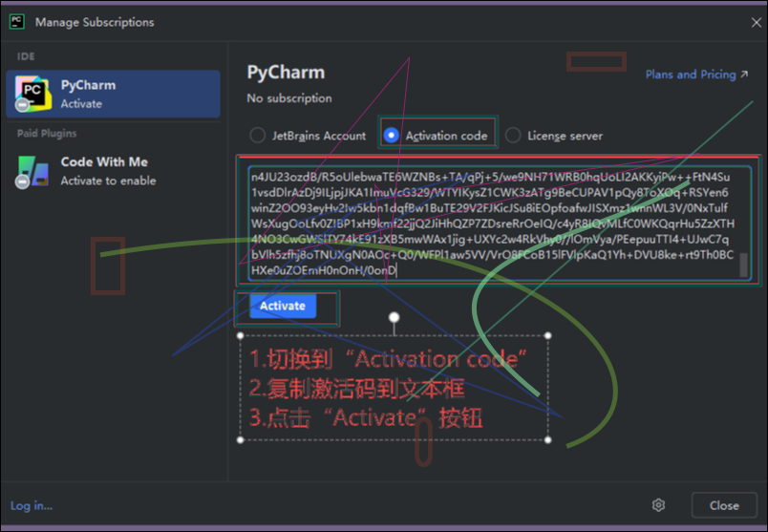
Task: Close the Manage Subscriptions dialog with the X
Action: pos(757,23)
